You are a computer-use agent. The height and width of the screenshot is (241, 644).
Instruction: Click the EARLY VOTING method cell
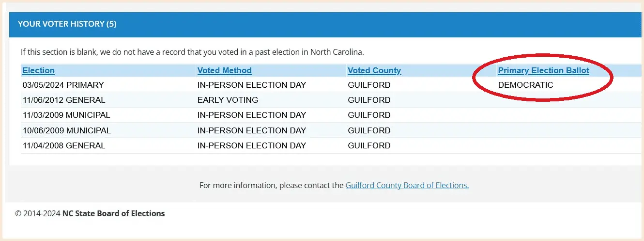tap(228, 100)
